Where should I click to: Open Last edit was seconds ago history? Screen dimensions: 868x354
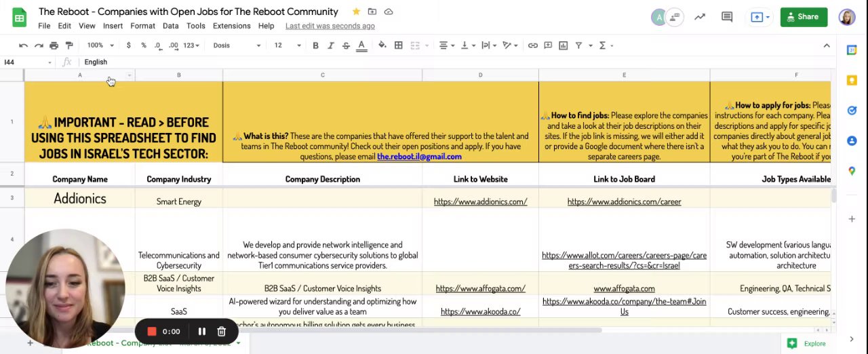pos(330,26)
